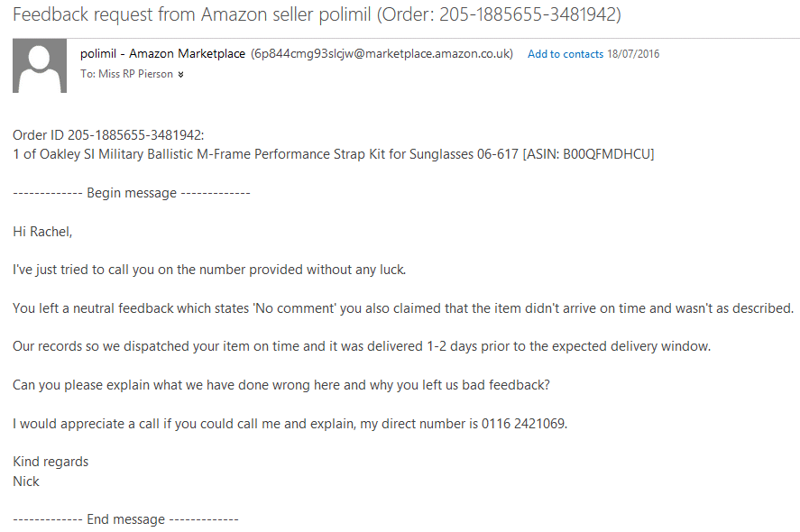Click the Feedback request subject heading

317,14
